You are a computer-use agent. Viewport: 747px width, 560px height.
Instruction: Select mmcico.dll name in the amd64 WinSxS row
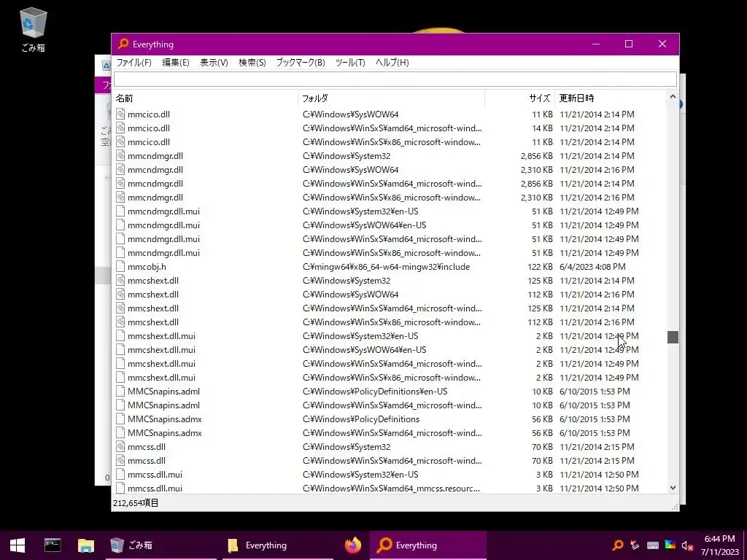coord(149,128)
